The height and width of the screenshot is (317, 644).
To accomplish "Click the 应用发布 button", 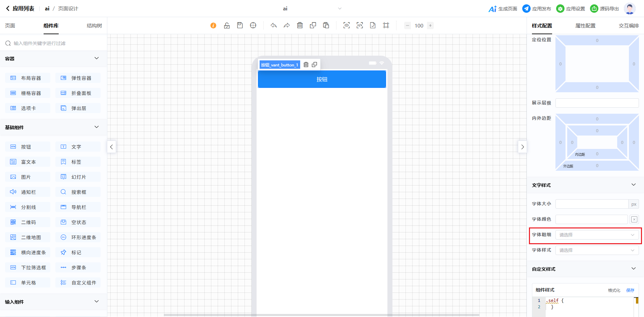I will [537, 9].
